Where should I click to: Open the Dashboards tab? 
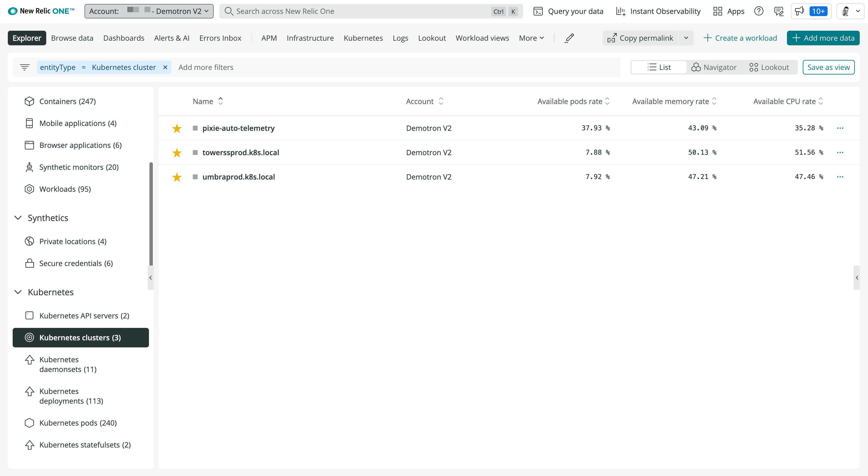click(124, 38)
